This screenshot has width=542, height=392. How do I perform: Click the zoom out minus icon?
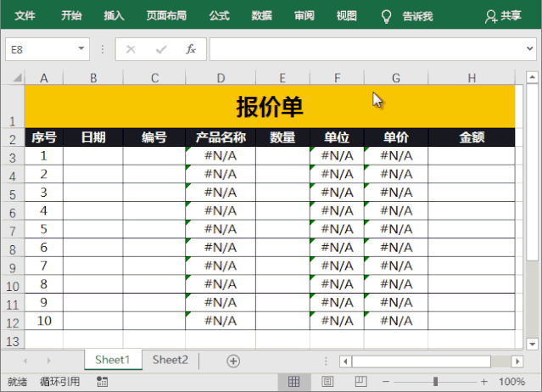tap(386, 382)
